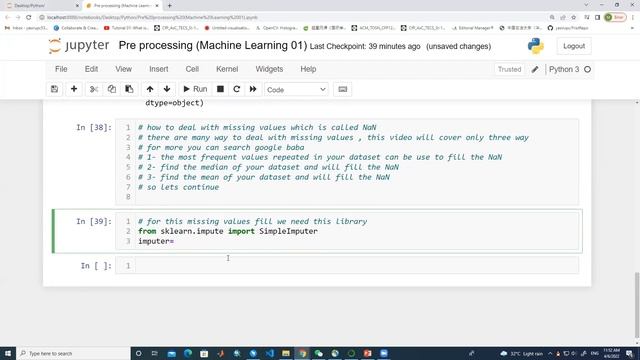Click the taskbar search box
640x360 pixels.
[73, 353]
